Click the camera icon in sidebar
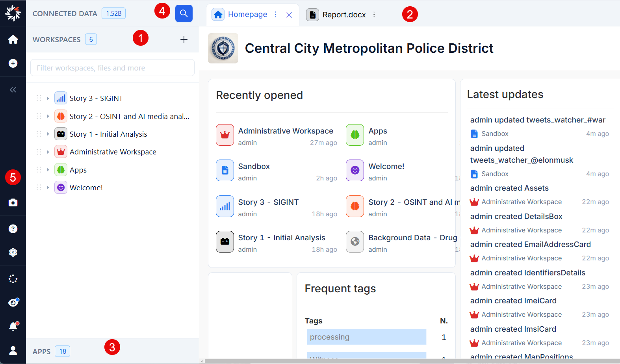The height and width of the screenshot is (364, 620). coord(13,202)
